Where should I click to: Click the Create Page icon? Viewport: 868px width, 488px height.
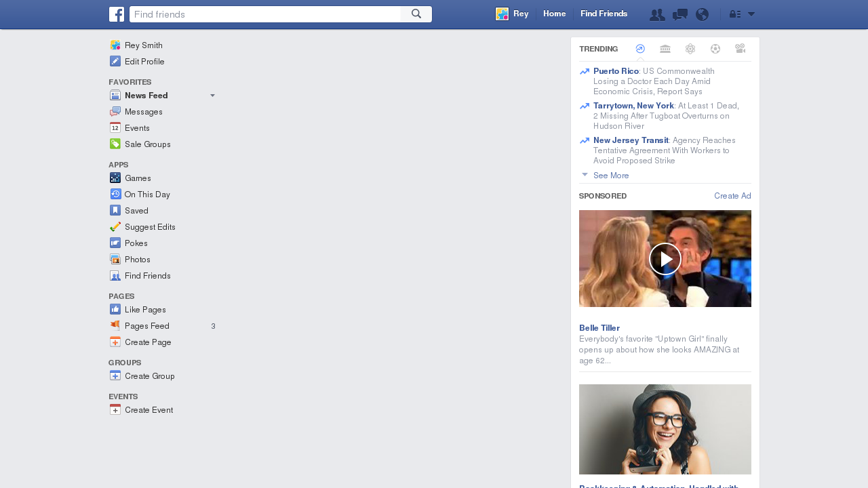[x=115, y=342]
